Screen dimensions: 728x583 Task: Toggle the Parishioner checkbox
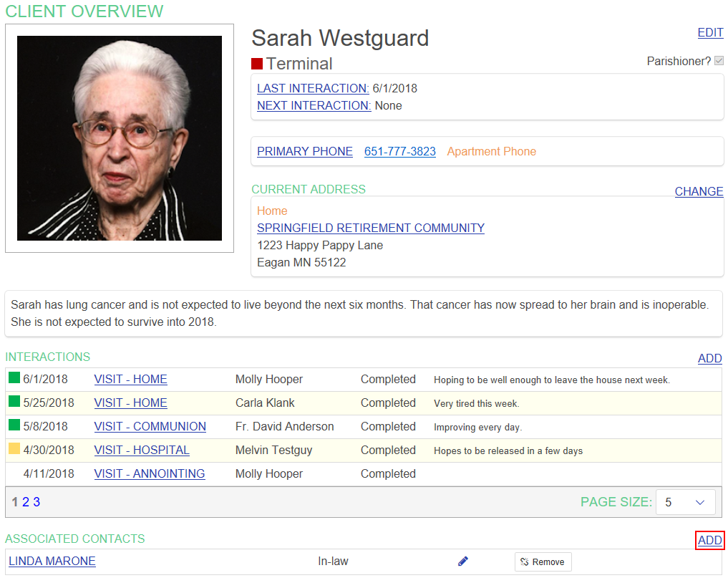point(719,61)
